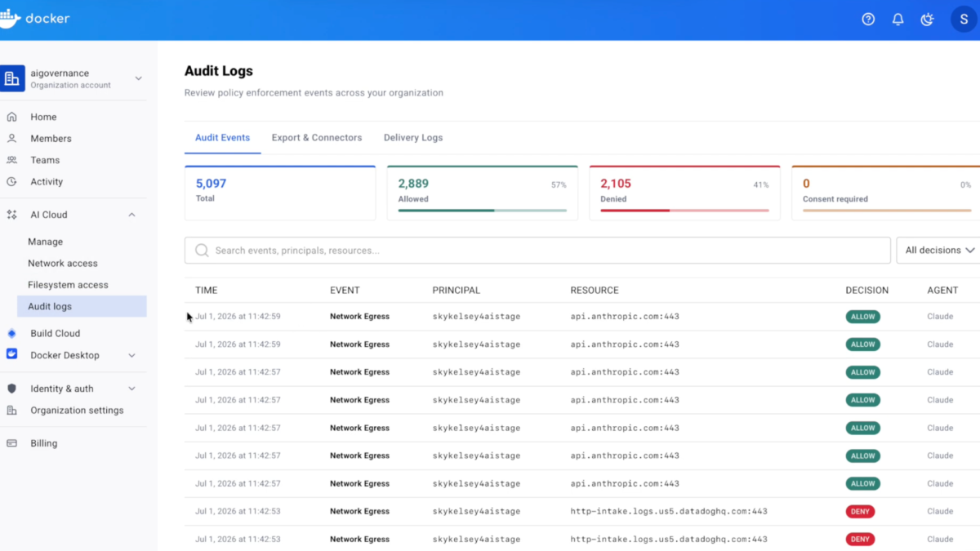Toggle the dark mode moon icon
The height and width of the screenshot is (551, 980).
coord(927,19)
